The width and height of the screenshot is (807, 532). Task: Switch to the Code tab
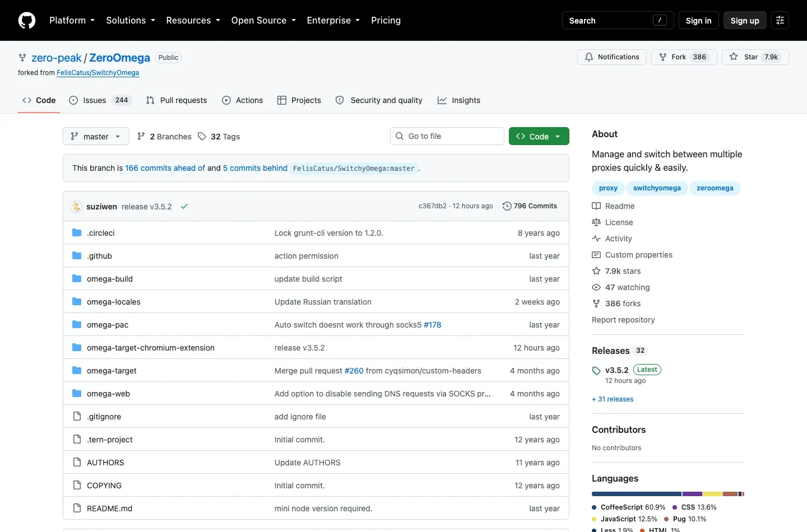pyautogui.click(x=39, y=100)
